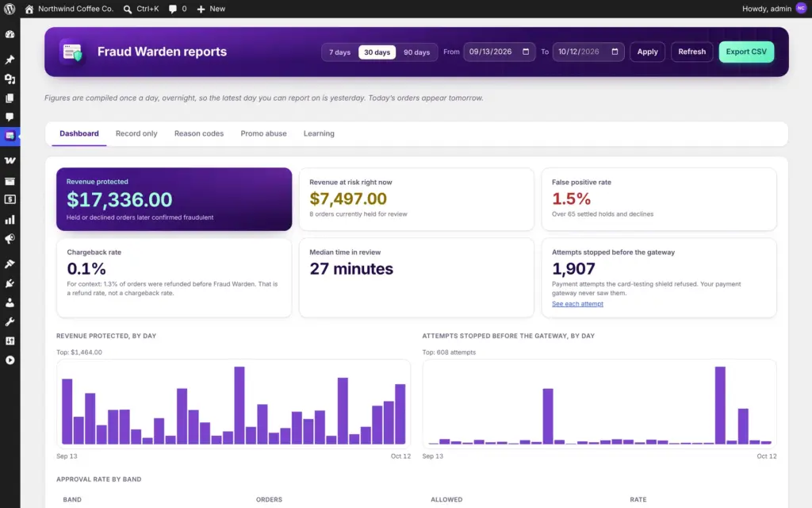Viewport: 812px width, 508px height.
Task: Click the Approval rate by band heading
Action: coord(99,479)
